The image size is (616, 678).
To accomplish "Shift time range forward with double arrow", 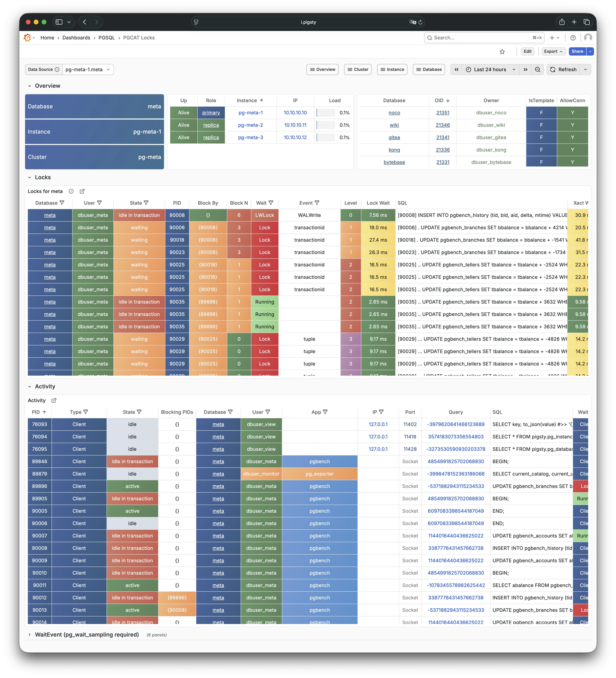I will click(525, 70).
